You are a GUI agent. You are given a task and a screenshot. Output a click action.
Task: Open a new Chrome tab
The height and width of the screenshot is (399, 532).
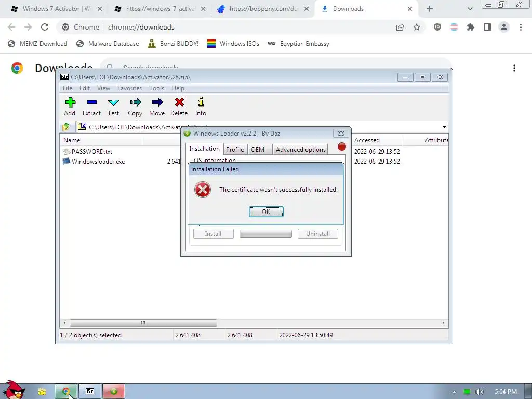pos(430,9)
